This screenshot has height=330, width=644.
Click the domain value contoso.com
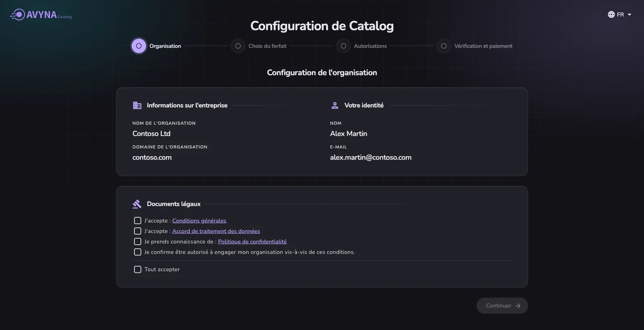(x=152, y=157)
